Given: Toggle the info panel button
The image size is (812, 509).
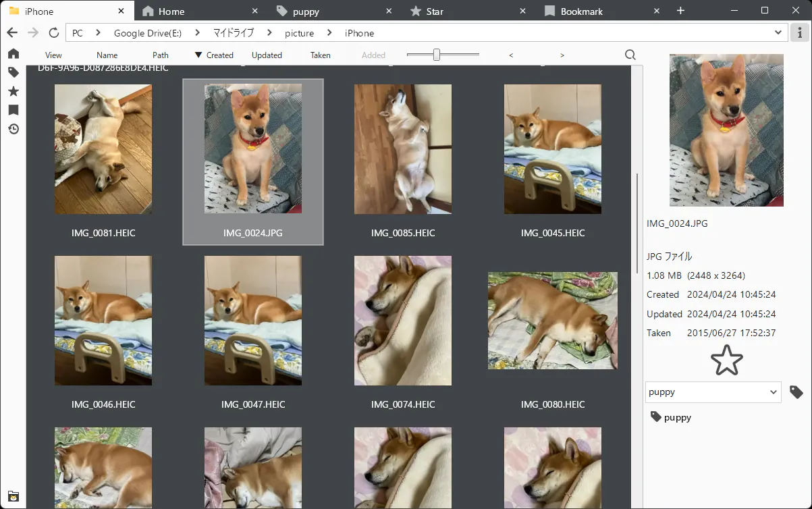Looking at the screenshot, I should pos(799,32).
